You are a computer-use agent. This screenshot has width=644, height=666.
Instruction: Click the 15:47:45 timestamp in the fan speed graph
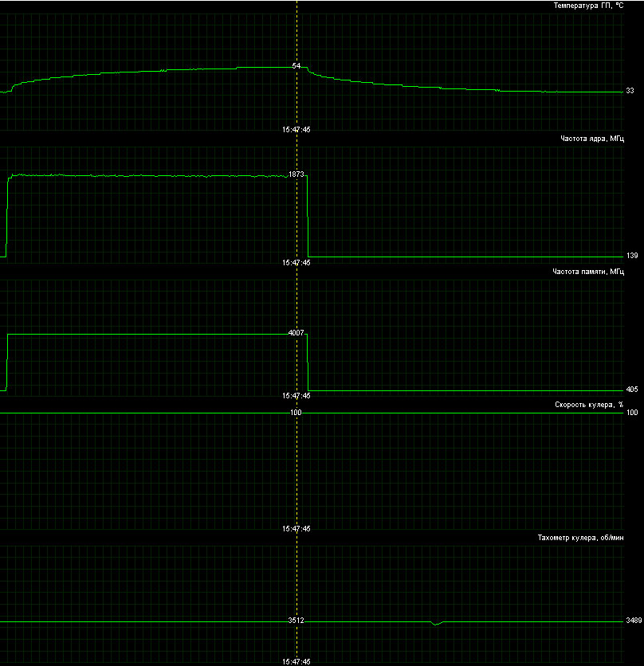coord(296,529)
